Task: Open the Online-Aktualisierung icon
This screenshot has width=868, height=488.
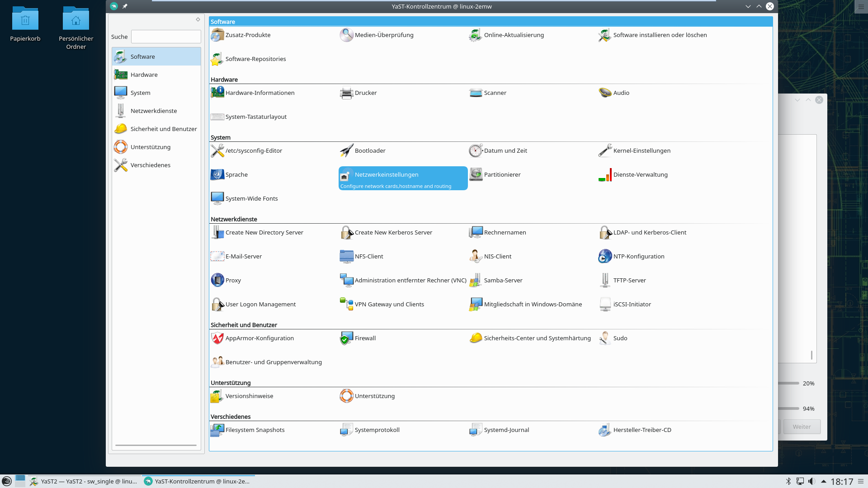Action: pos(476,35)
